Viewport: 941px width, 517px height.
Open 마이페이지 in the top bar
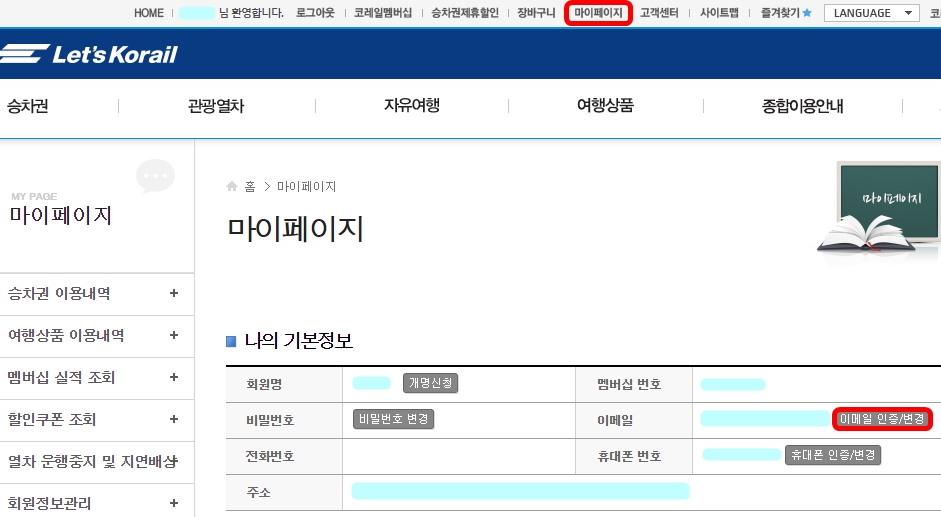pos(598,13)
